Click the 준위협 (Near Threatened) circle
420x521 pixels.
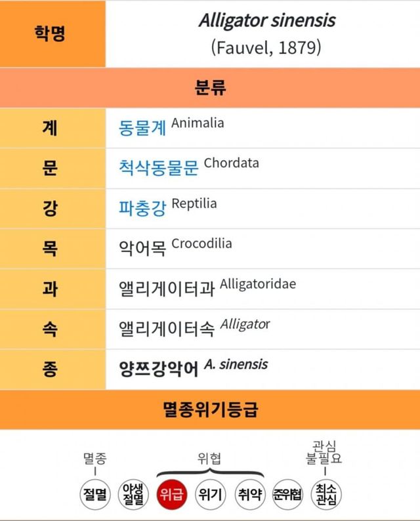[287, 495]
